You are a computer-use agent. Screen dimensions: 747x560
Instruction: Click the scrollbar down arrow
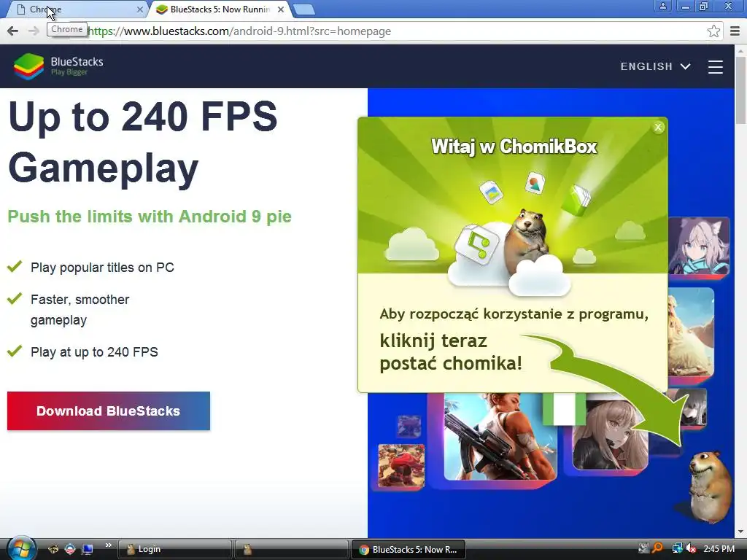tap(741, 532)
